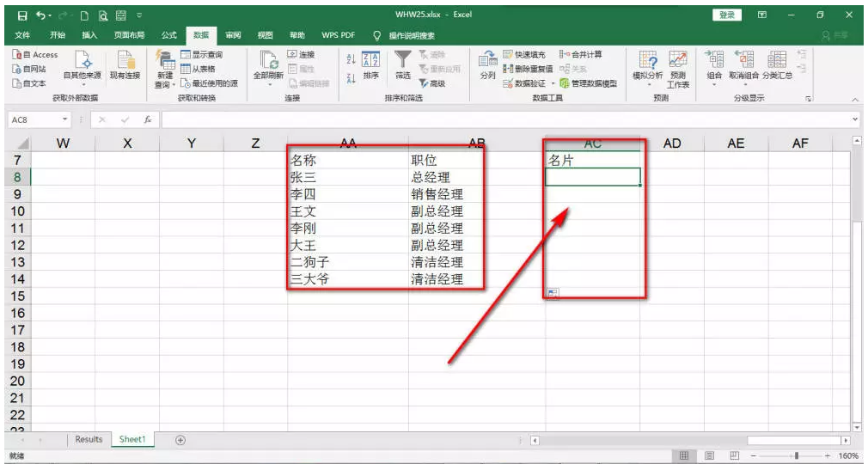Click the ribbon display options button
This screenshot has width=868, height=464.
pos(762,15)
